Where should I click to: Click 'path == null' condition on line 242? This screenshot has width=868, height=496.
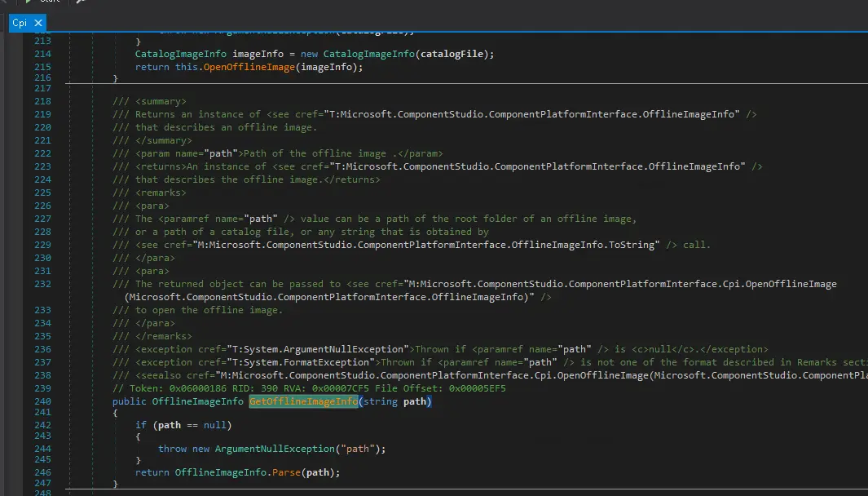tap(192, 425)
